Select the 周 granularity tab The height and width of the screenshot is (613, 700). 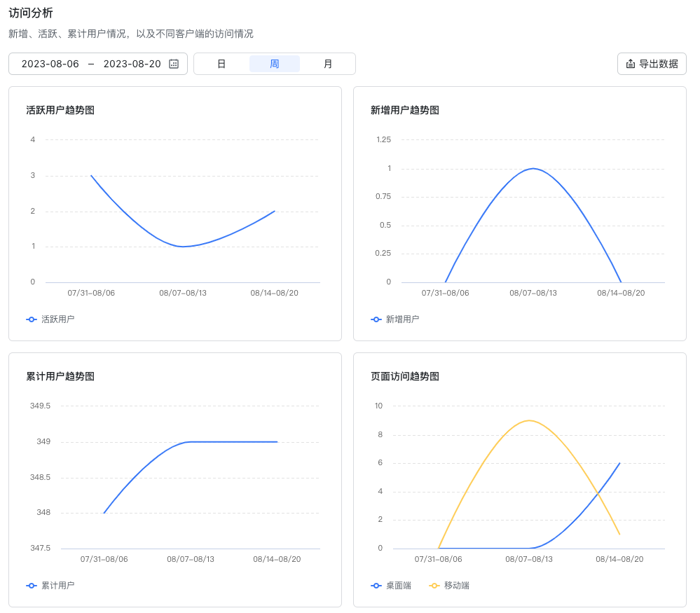click(x=275, y=64)
